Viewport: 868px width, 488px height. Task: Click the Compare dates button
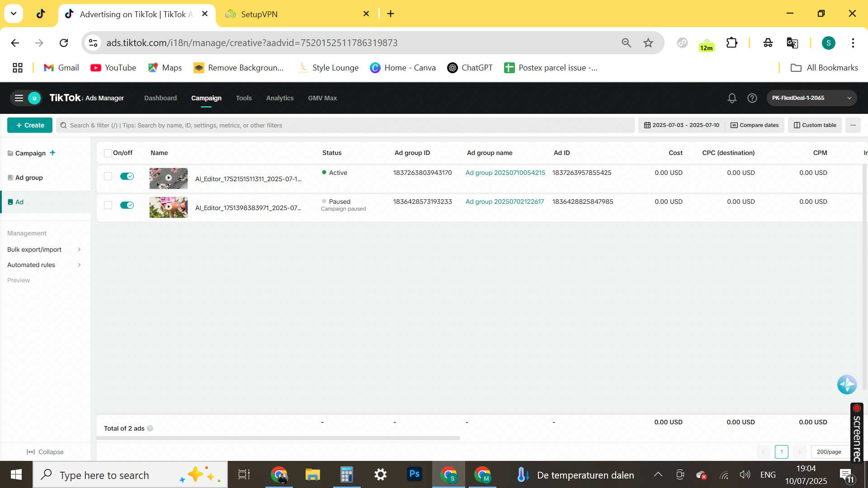coord(755,125)
